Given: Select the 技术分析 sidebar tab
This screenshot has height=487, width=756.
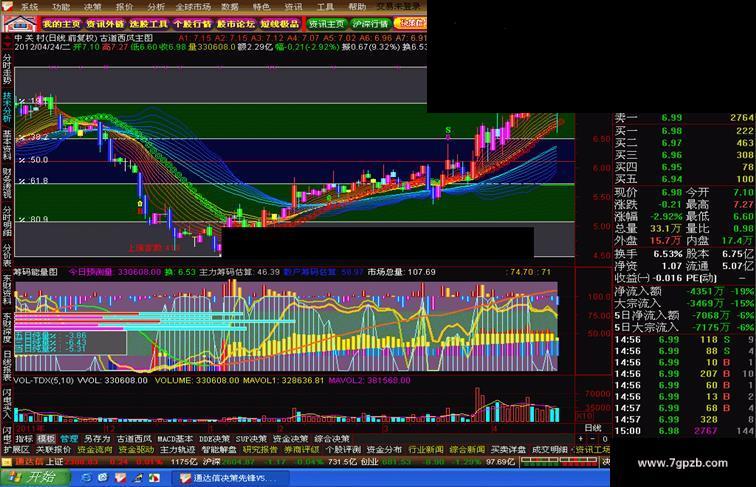Looking at the screenshot, I should [x=7, y=107].
